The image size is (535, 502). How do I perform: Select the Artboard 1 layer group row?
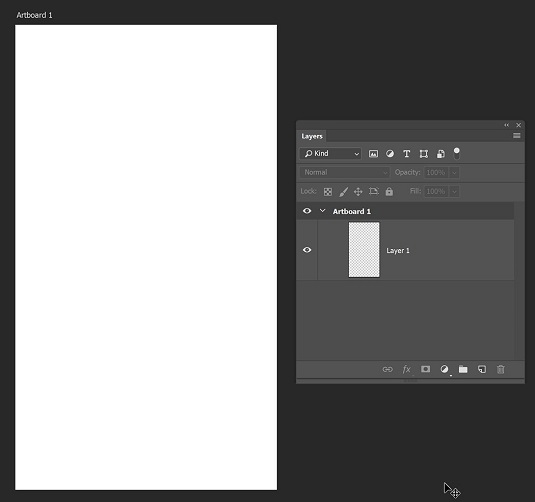405,211
